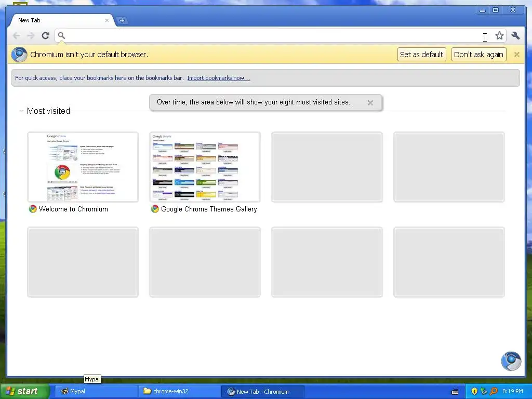532x399 pixels.
Task: Click the Chromium logo in the infobar
Action: 19,55
